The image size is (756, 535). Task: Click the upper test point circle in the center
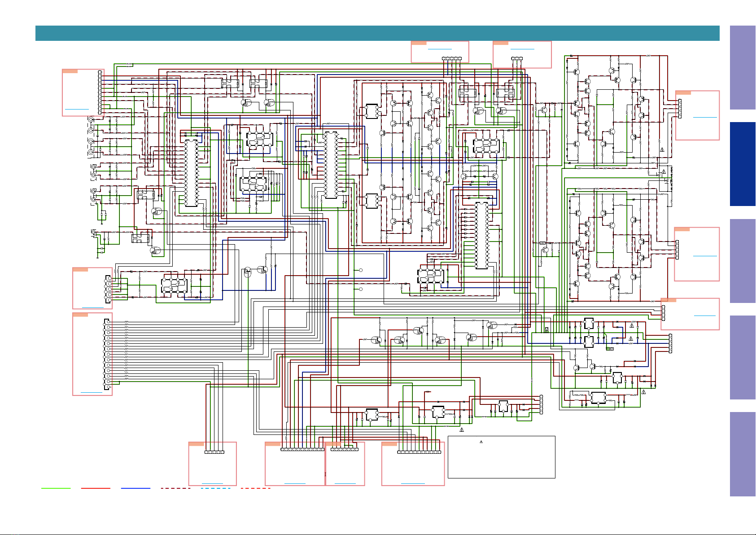(361, 270)
